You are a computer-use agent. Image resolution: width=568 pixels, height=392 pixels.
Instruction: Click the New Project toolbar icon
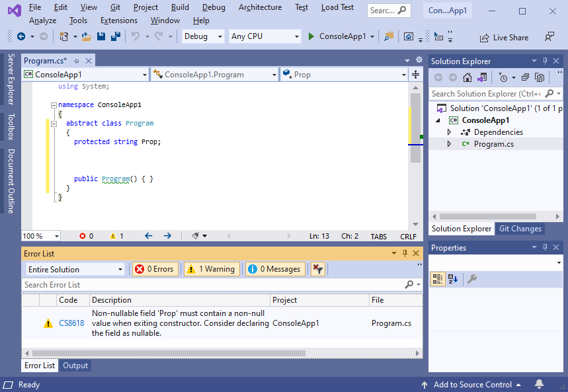click(63, 36)
